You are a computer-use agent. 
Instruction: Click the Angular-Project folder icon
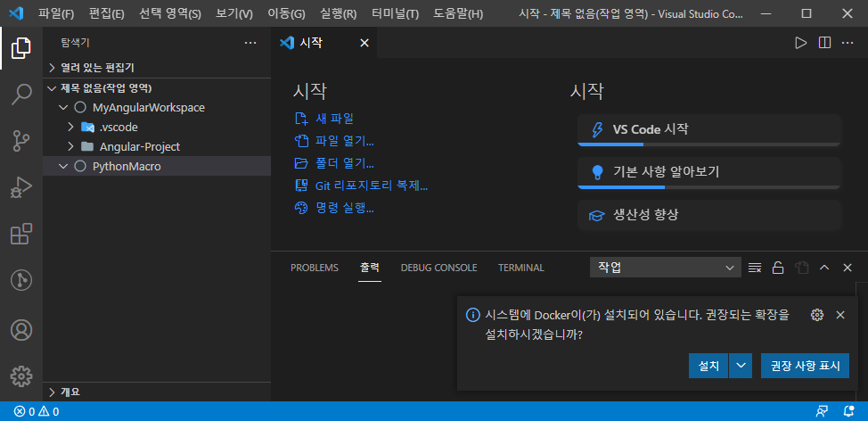pos(87,147)
